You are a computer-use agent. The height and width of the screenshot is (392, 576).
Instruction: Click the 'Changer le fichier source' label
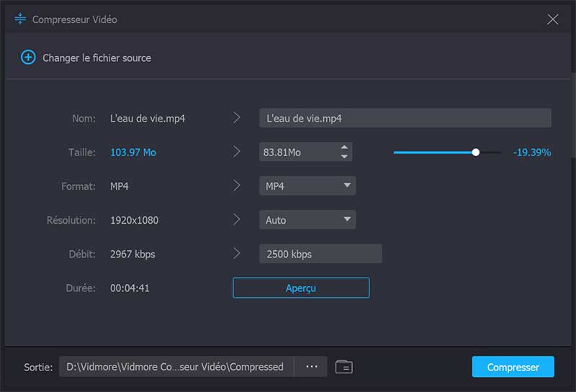96,58
